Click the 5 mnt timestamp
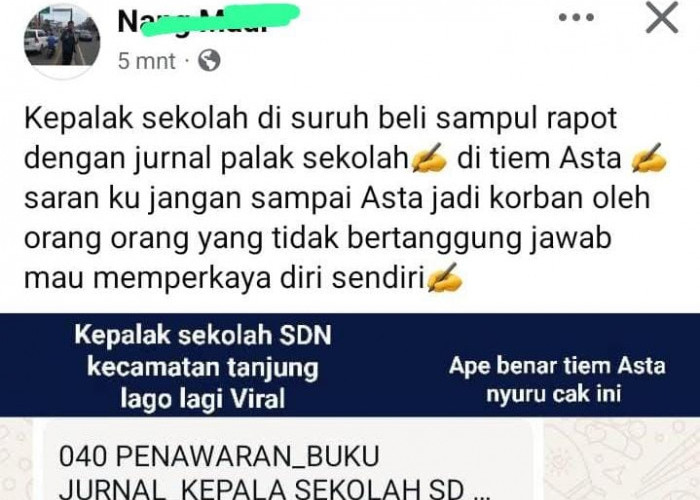This screenshot has height=500, width=700. (x=146, y=61)
